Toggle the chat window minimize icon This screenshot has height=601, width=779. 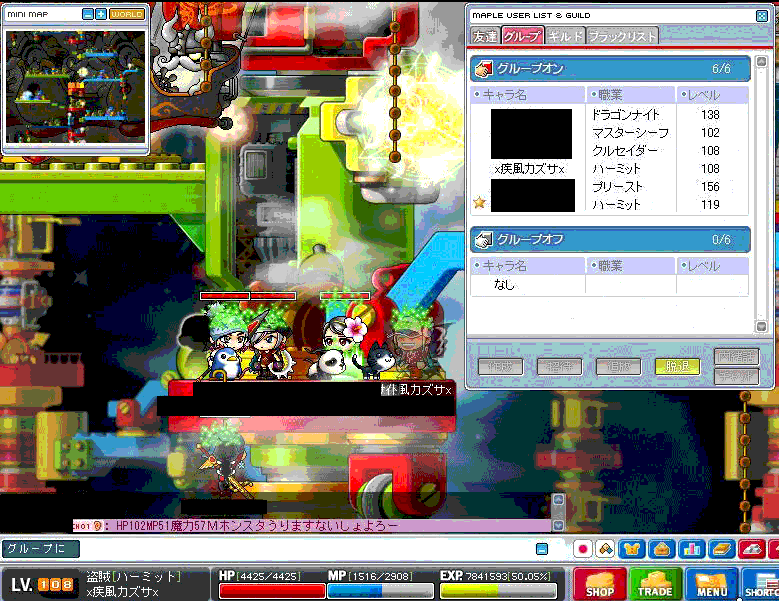tap(542, 549)
